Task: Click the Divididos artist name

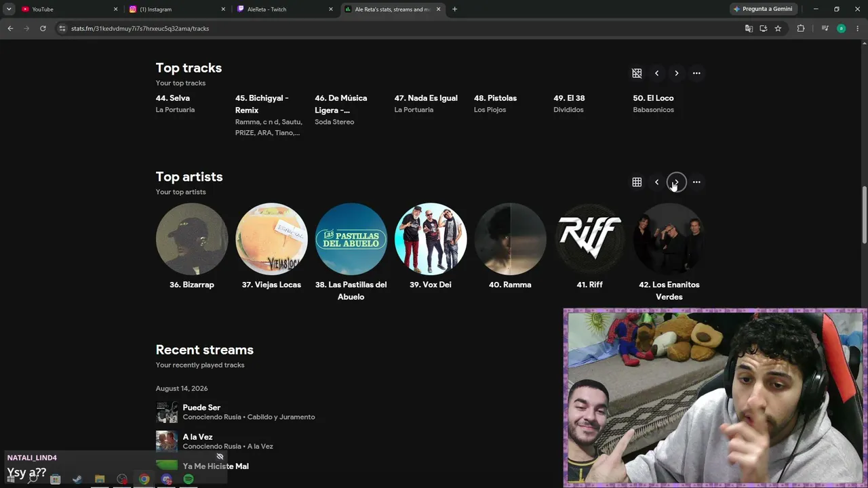Action: (x=568, y=110)
